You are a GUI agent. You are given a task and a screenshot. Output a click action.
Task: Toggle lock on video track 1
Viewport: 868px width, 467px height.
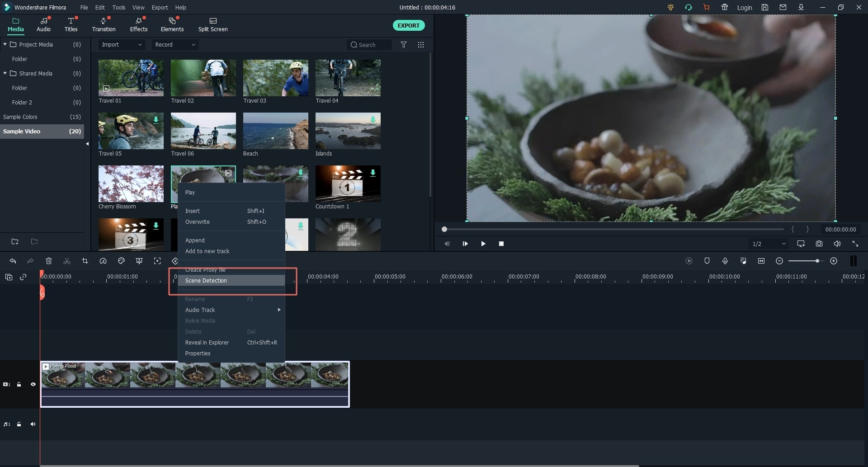coord(19,384)
